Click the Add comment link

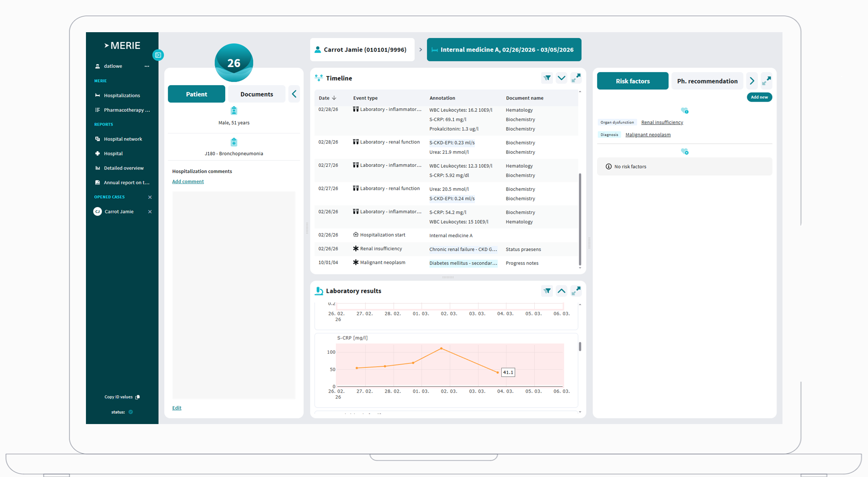point(188,181)
